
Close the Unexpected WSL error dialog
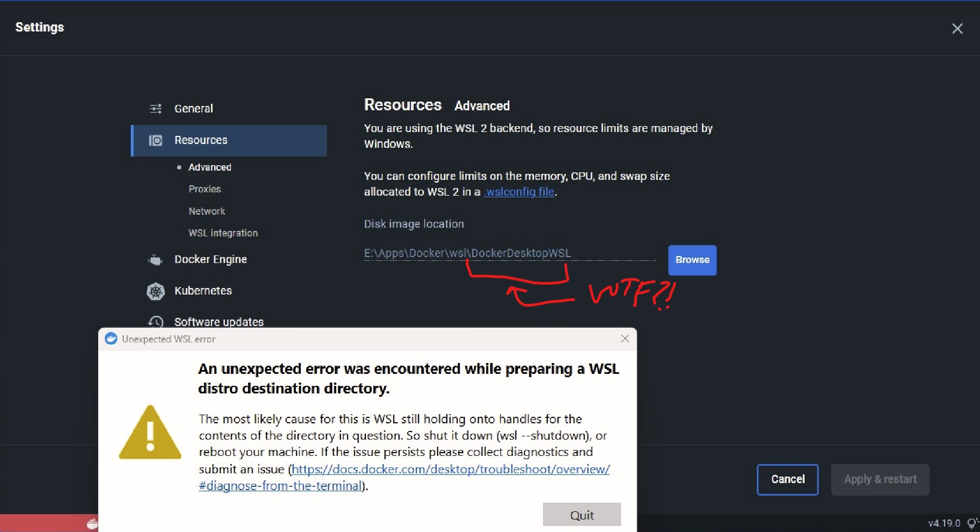click(x=625, y=339)
